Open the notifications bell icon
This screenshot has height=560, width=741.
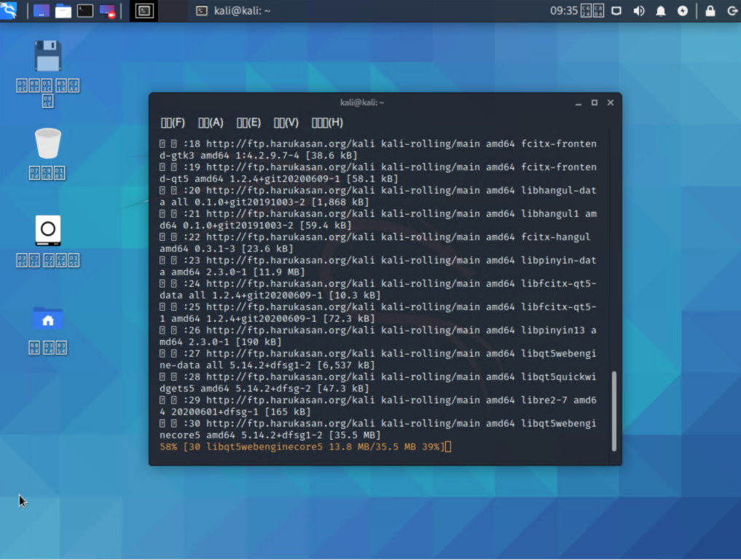coord(661,11)
